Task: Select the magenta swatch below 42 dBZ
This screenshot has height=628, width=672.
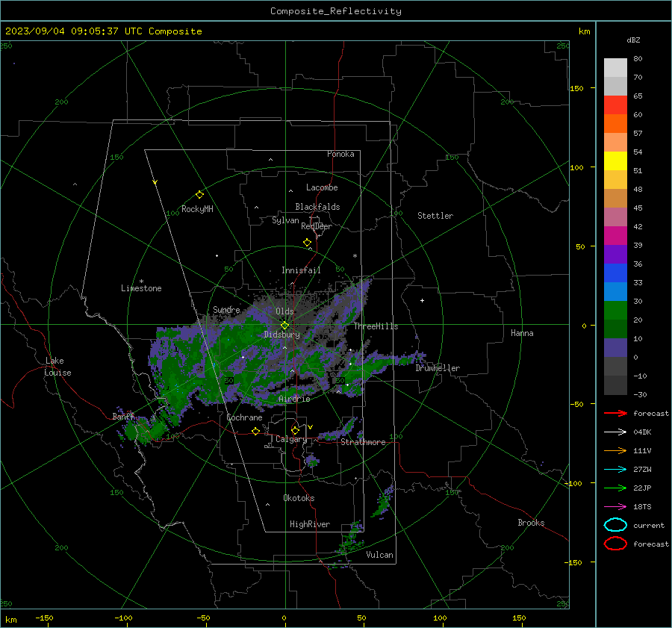Action: pos(615,236)
